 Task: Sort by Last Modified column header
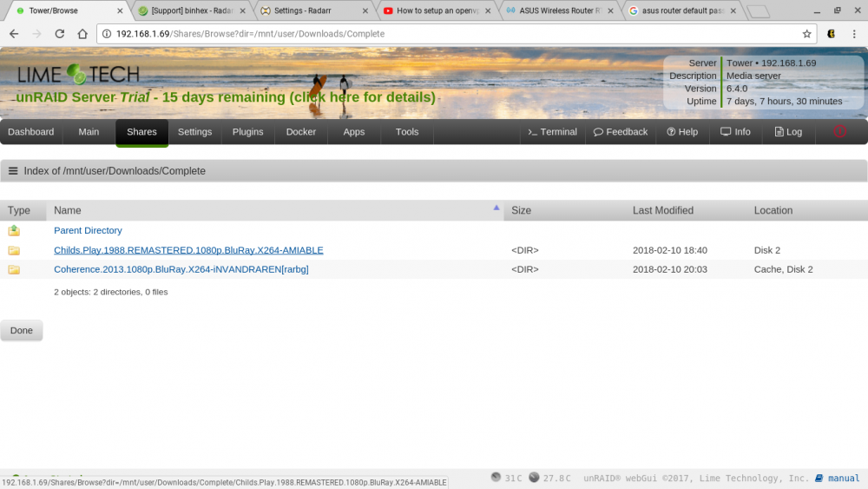(x=662, y=210)
